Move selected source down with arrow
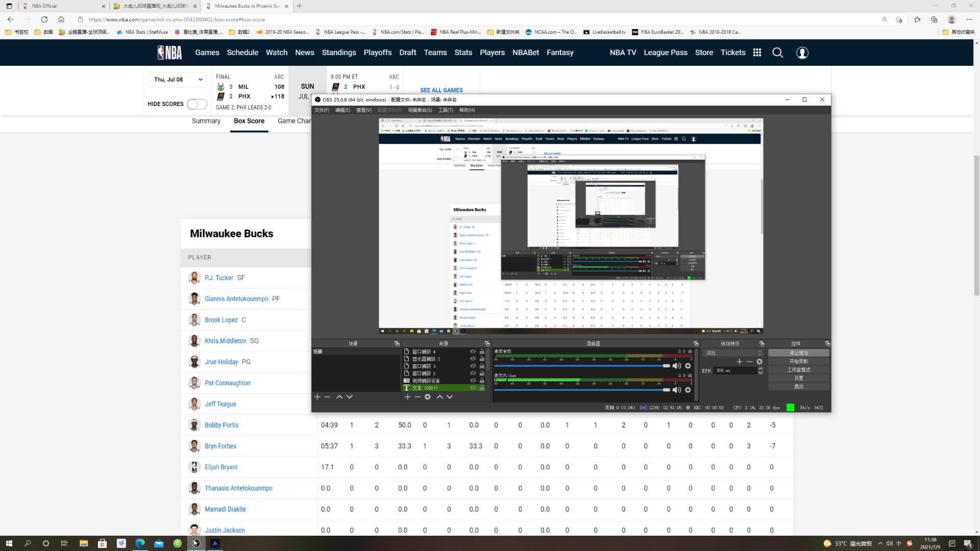 tap(450, 397)
